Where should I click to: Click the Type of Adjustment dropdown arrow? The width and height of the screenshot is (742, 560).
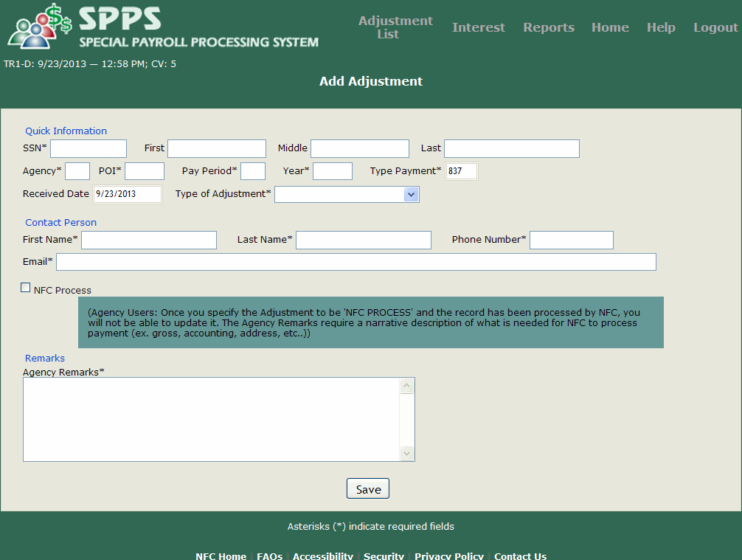[x=412, y=195]
